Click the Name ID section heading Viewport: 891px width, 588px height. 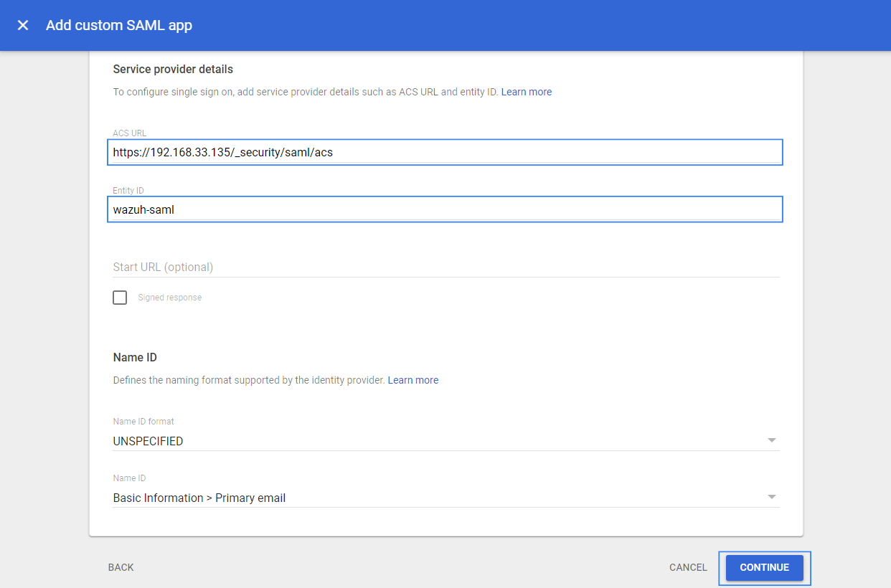point(135,357)
